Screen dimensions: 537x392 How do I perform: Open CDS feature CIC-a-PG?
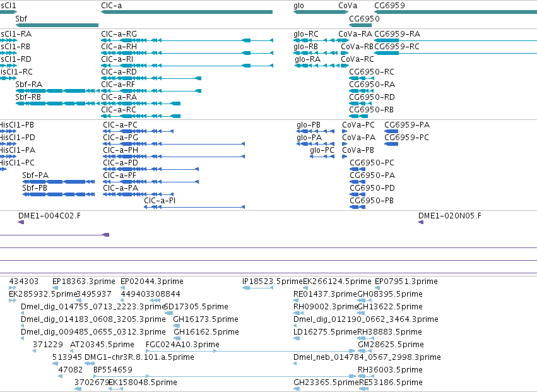click(x=174, y=144)
